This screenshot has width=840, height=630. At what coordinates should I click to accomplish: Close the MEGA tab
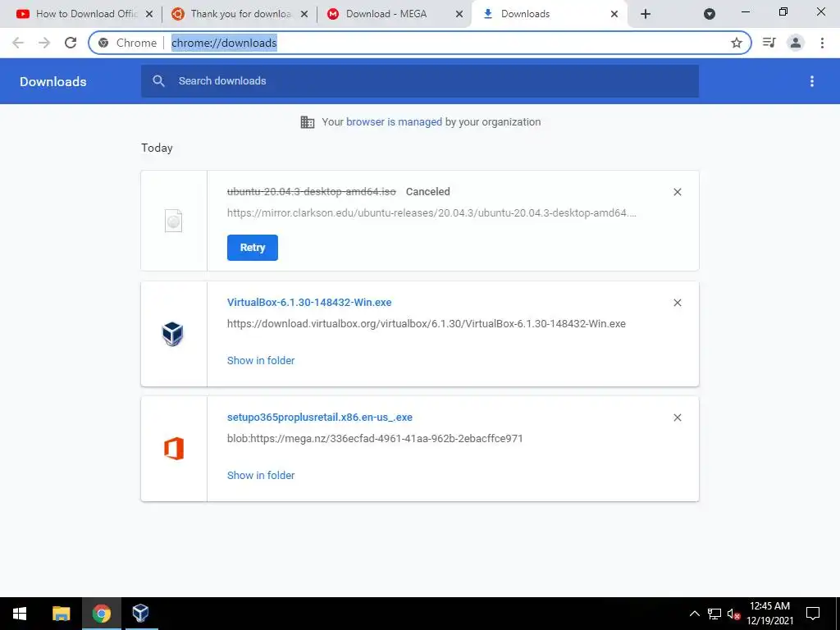tap(459, 14)
